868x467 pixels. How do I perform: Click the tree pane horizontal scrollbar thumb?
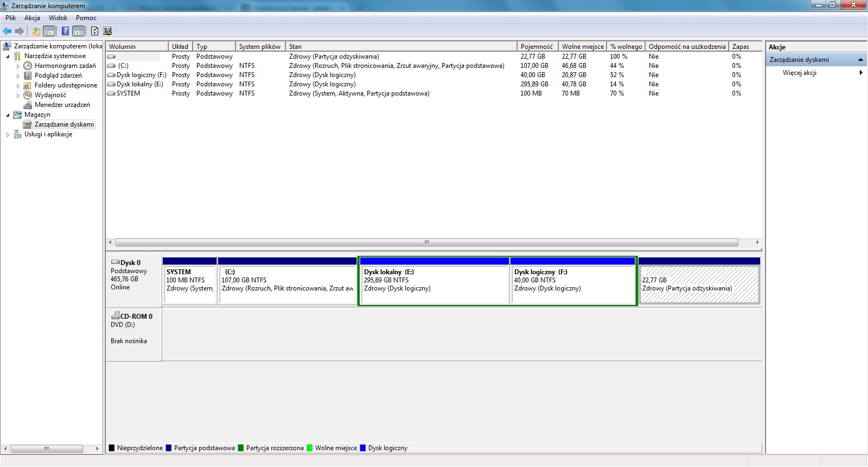47,449
